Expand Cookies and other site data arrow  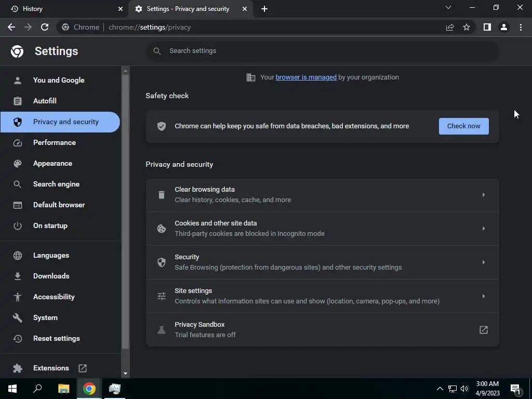[x=484, y=229]
